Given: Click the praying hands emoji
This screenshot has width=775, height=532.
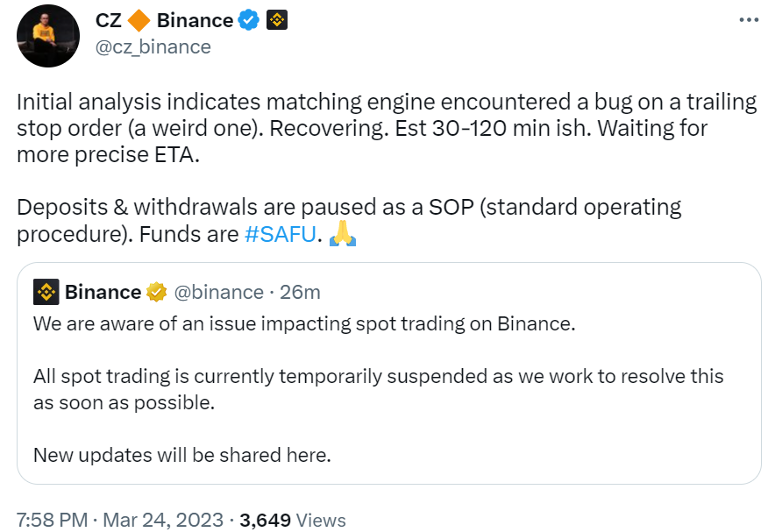Looking at the screenshot, I should [341, 235].
